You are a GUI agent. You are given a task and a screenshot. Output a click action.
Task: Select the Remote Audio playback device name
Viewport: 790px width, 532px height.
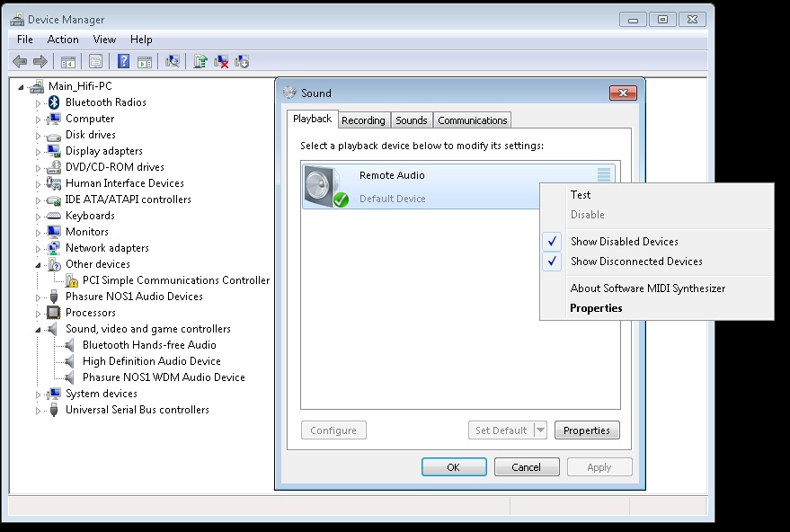pyautogui.click(x=392, y=175)
